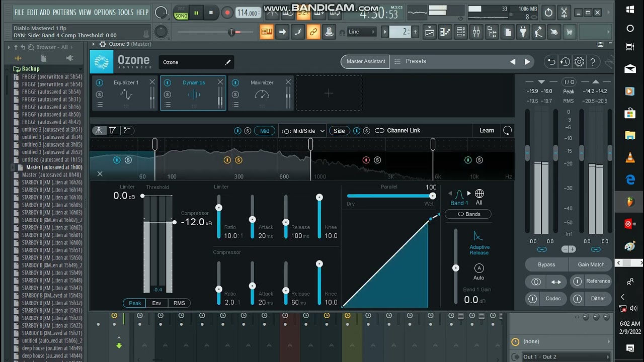Viewport: 644px width, 362px height.
Task: Switch to next band from Band 1
Action: click(469, 193)
